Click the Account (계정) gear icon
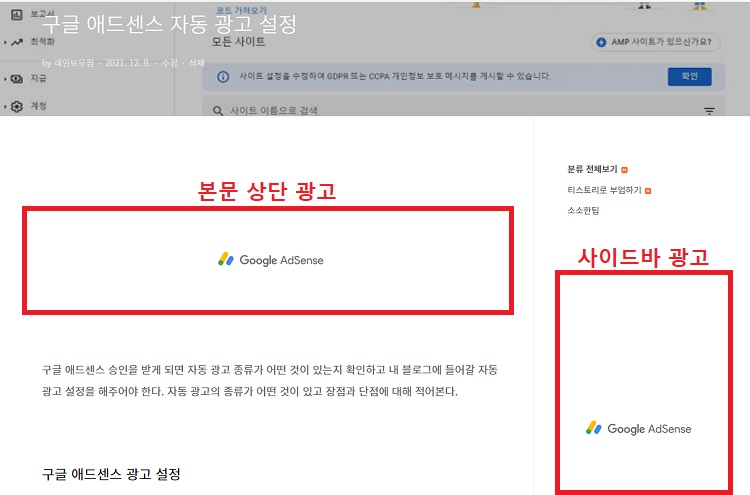750x495 pixels. click(x=17, y=107)
